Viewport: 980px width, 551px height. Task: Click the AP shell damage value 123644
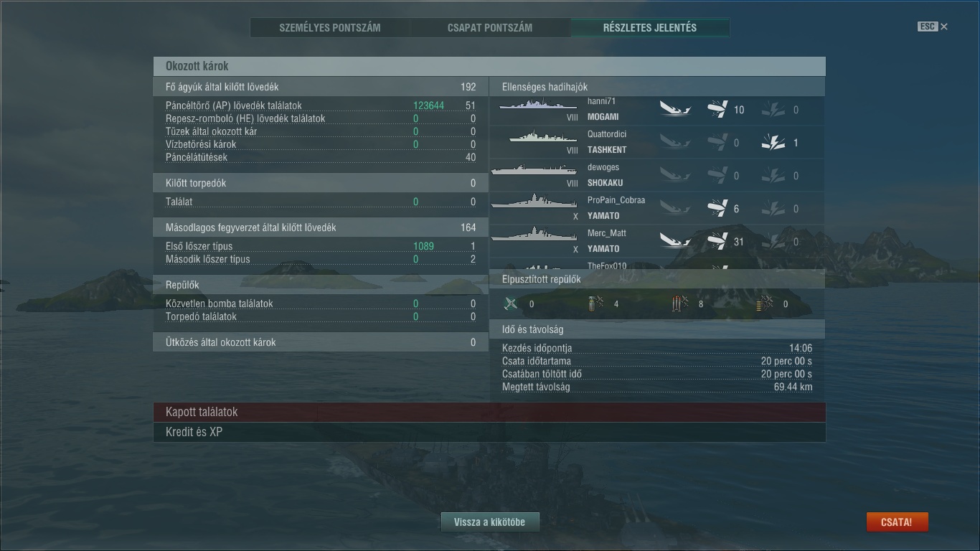coord(428,105)
